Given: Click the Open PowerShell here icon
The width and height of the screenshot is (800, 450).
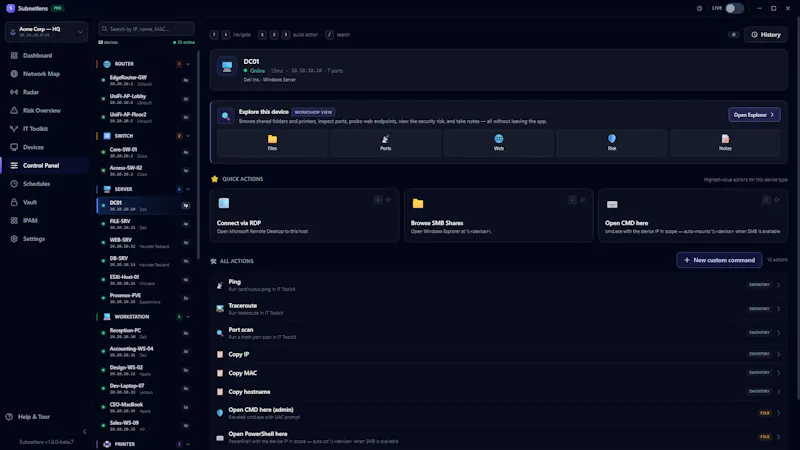Looking at the screenshot, I should point(220,437).
